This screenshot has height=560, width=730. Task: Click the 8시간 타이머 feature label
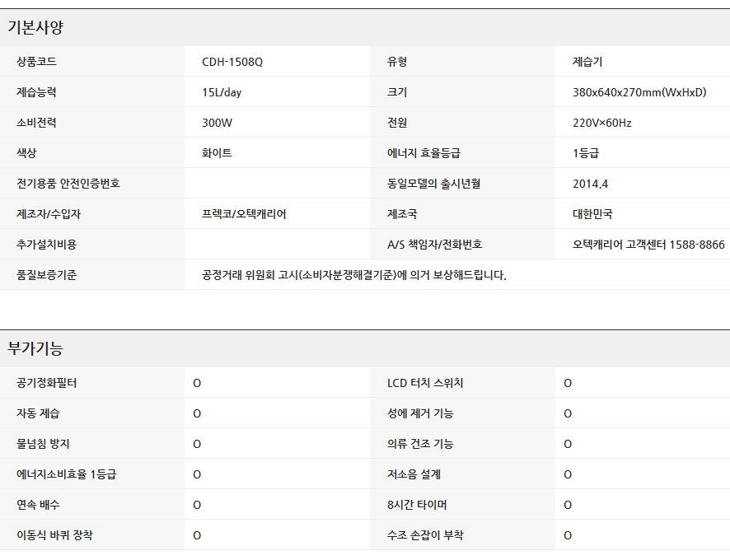(417, 505)
